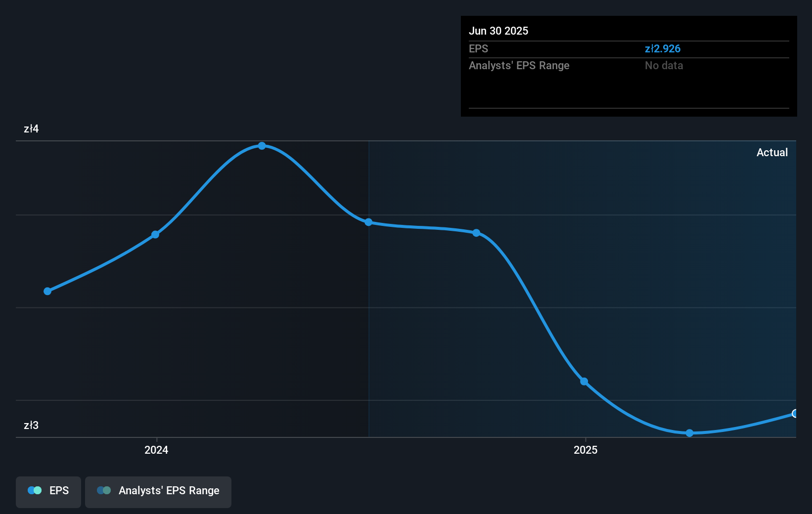This screenshot has height=514, width=812.
Task: Click the final Jun 30 2025 EPS data point
Action: (x=795, y=413)
